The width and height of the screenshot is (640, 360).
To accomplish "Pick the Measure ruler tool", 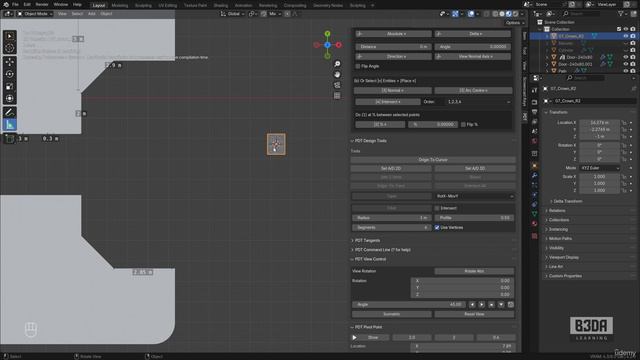I will pyautogui.click(x=9, y=124).
